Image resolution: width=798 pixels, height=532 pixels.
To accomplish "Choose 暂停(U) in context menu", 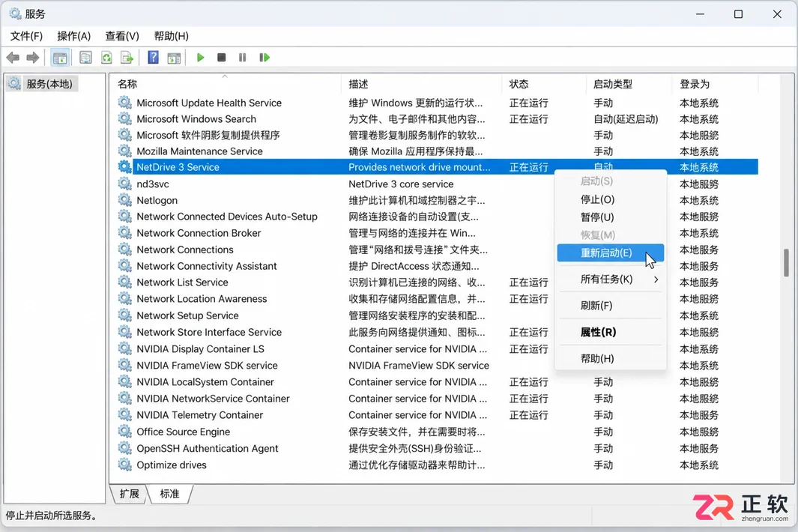I will click(x=610, y=217).
